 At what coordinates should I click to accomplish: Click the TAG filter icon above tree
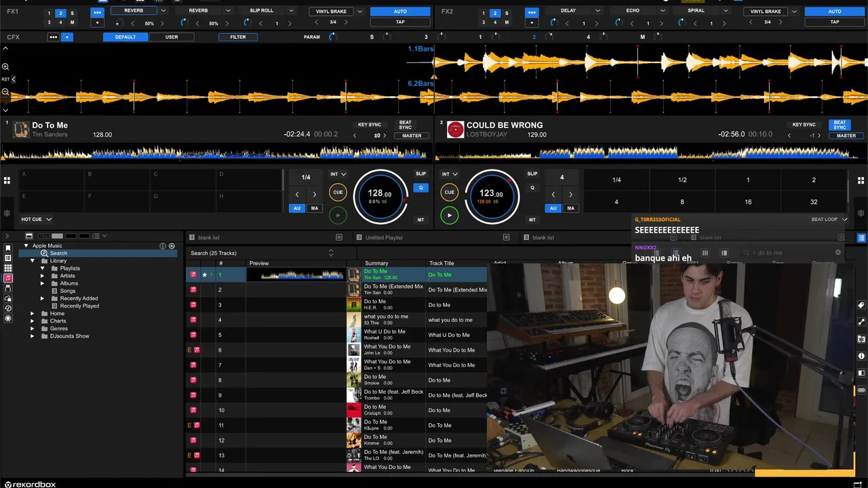pos(44,236)
